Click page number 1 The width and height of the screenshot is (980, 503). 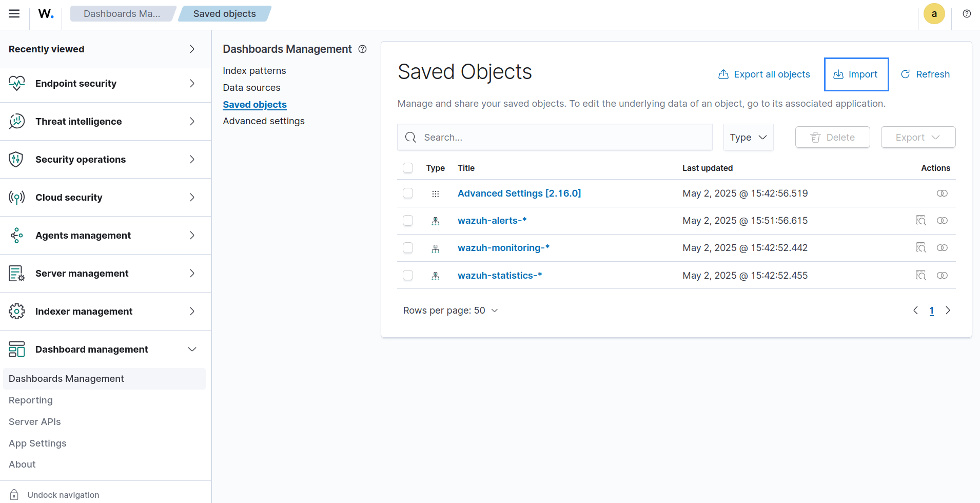pyautogui.click(x=932, y=311)
